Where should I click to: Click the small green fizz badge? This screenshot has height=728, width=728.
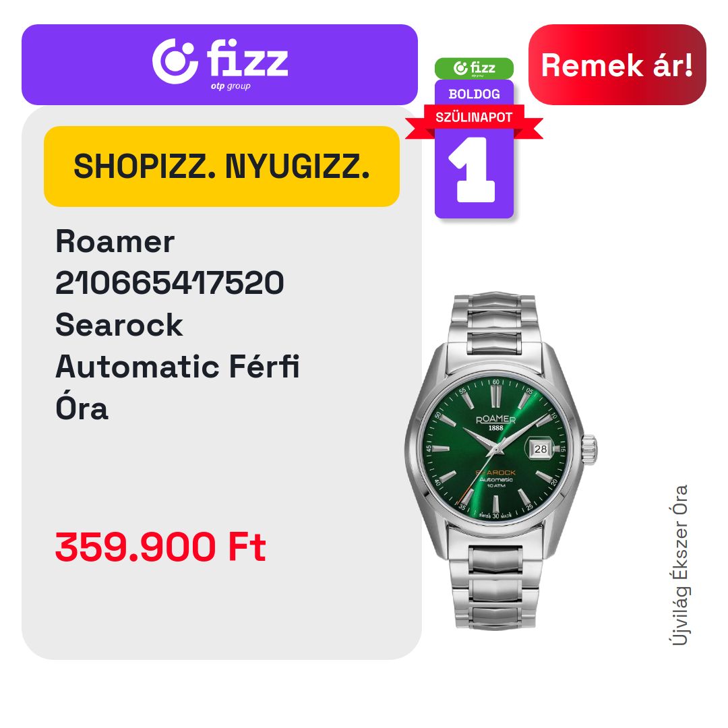point(474,68)
